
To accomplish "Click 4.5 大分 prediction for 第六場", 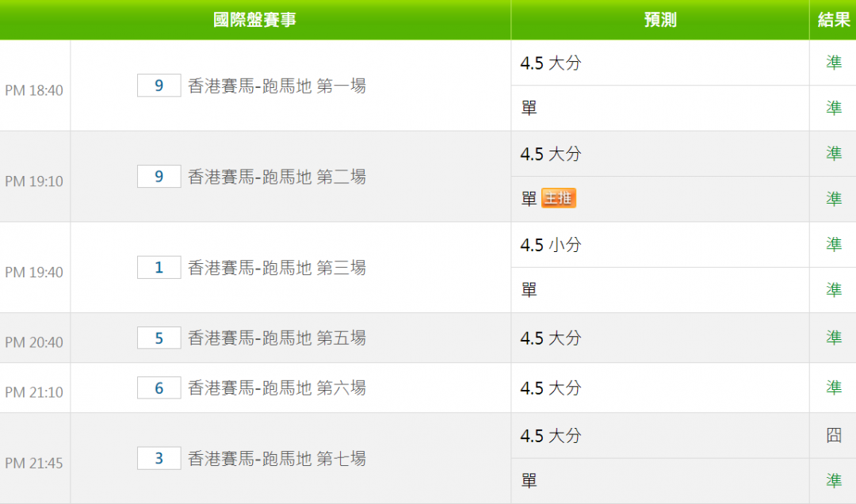I will click(x=551, y=388).
